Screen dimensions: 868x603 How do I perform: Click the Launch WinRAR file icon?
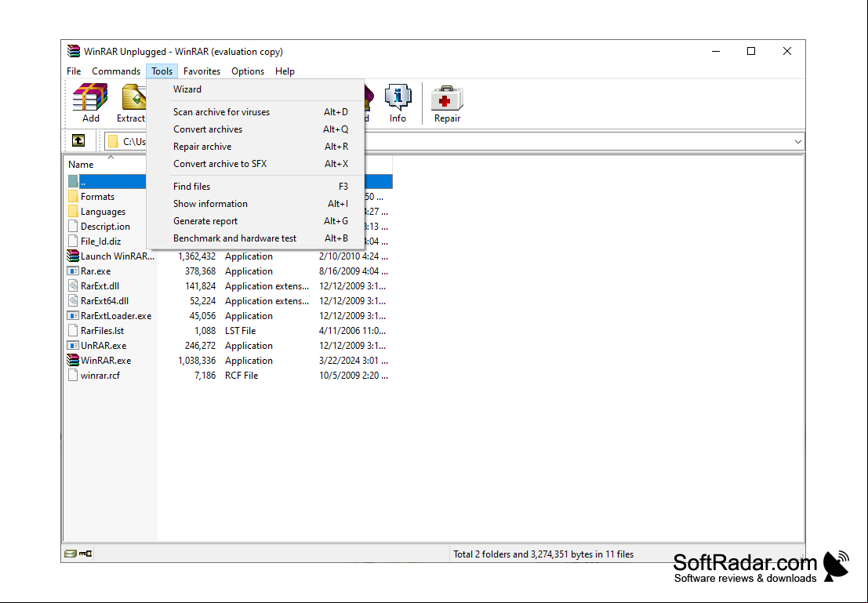(73, 256)
